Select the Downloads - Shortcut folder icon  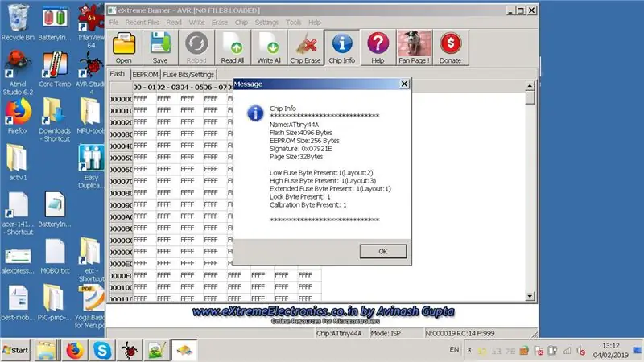[x=55, y=120]
